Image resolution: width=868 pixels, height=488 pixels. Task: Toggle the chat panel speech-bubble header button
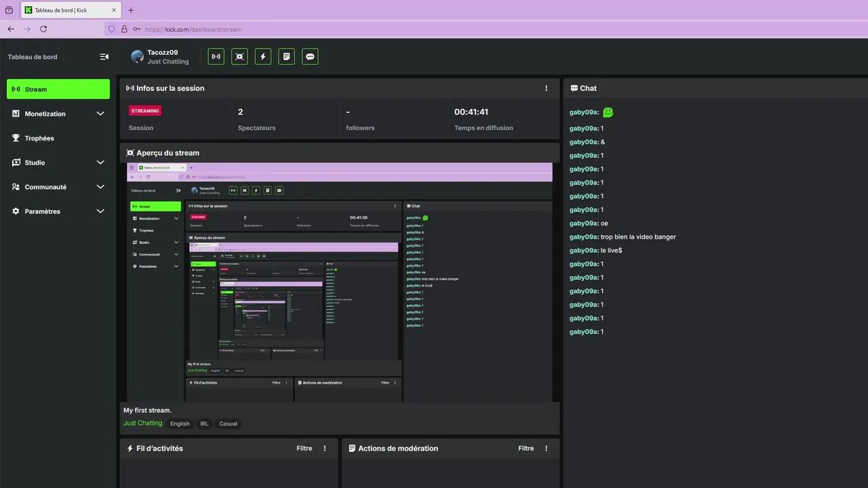tap(310, 57)
